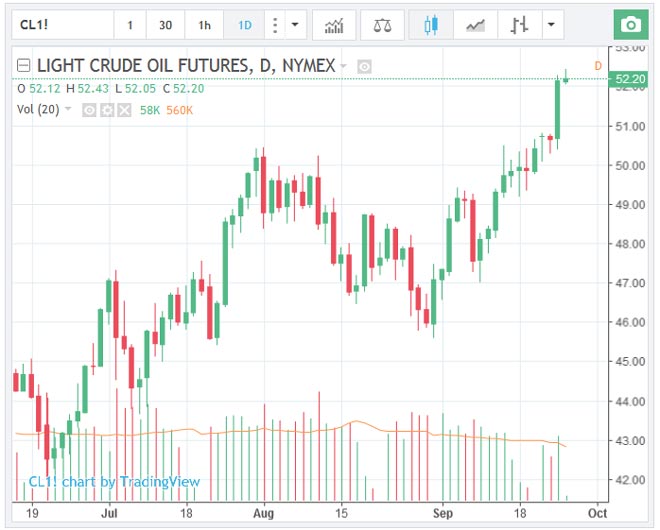The height and width of the screenshot is (530, 660).
Task: Choose the 1D interval button
Action: coord(243,24)
